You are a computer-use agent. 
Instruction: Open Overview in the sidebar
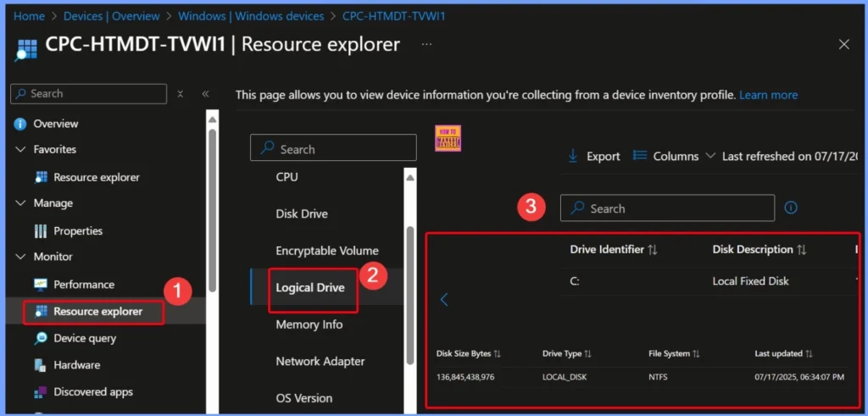[56, 124]
